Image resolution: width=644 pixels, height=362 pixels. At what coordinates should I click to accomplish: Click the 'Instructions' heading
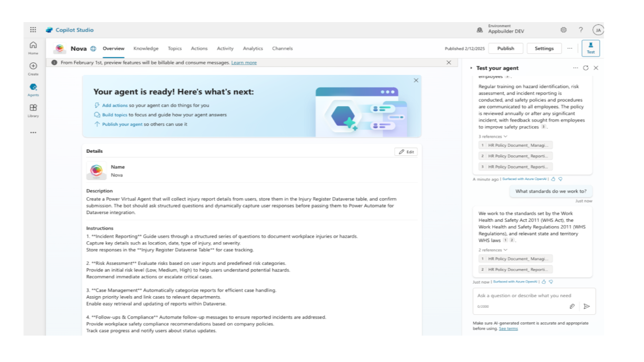point(100,228)
